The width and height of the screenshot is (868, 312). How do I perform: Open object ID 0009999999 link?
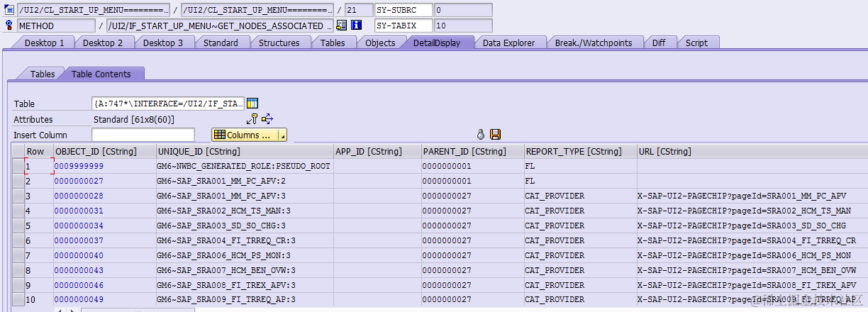coord(79,166)
